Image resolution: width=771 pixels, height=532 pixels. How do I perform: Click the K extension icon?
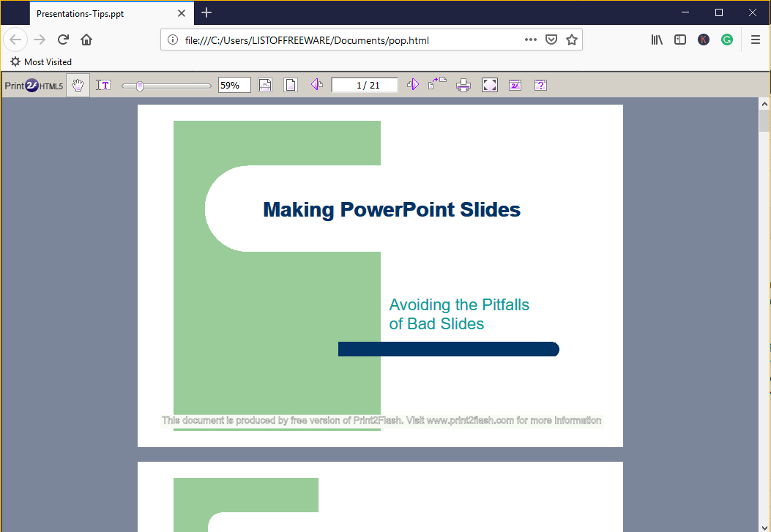tap(704, 40)
